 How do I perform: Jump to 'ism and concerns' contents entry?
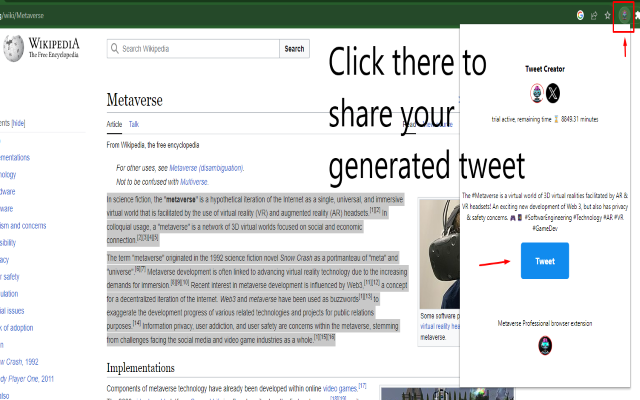(23, 226)
